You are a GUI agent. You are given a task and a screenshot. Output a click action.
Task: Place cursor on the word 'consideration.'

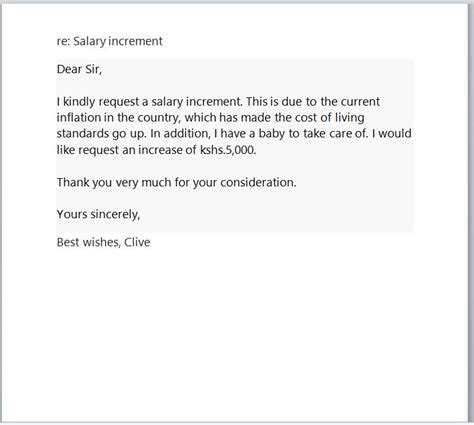click(258, 182)
